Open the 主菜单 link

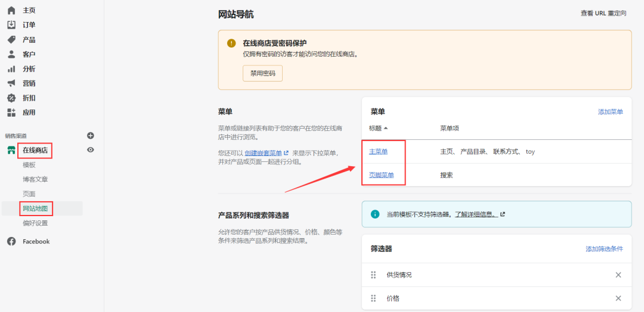378,152
